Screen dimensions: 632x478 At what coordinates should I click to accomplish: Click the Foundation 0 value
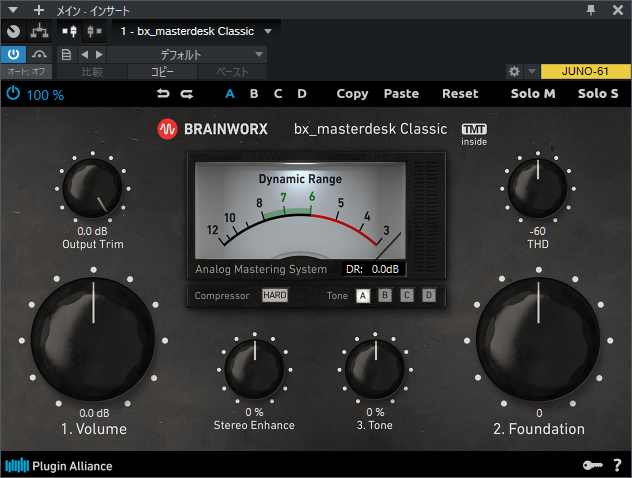pyautogui.click(x=539, y=413)
